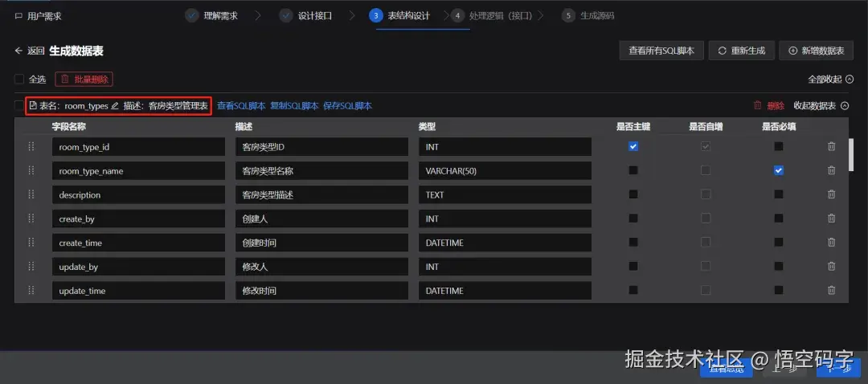Toggle primary key for description

point(633,194)
